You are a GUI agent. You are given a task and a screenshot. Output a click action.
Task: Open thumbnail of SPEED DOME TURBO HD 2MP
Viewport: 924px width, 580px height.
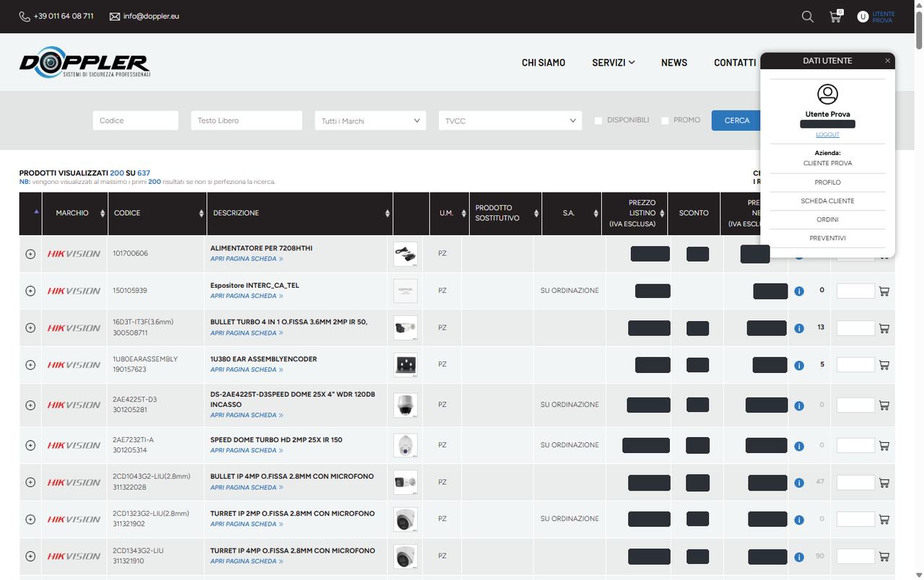click(406, 445)
